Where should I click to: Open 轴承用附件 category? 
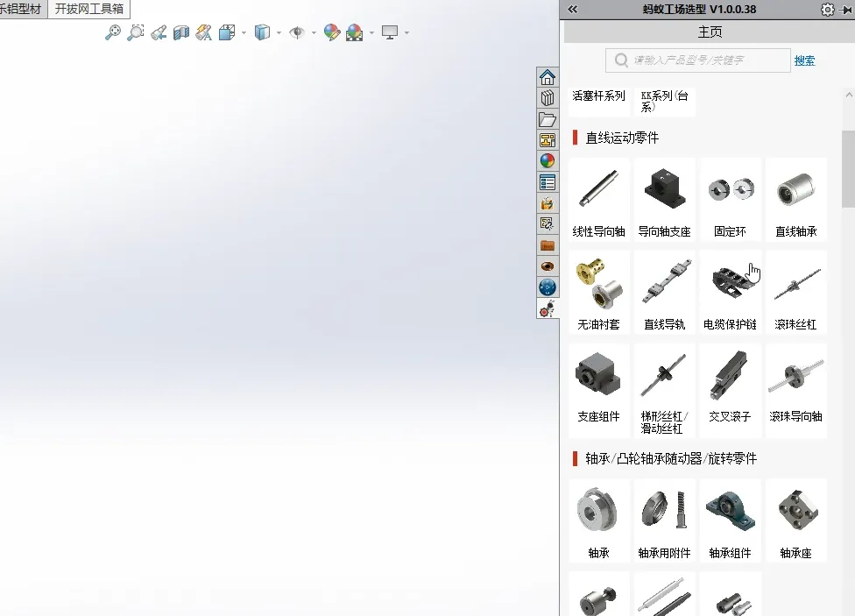pos(665,520)
